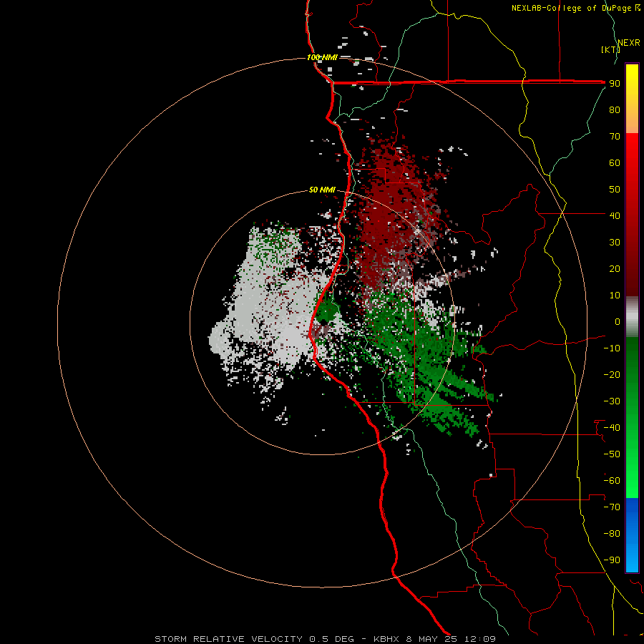Select the NEXR label above the color scale

[x=628, y=43]
